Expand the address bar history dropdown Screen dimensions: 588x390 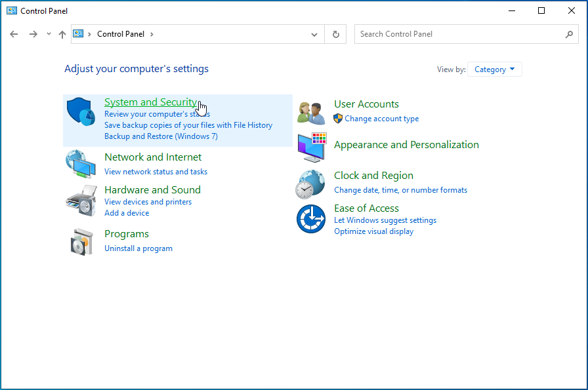click(315, 34)
